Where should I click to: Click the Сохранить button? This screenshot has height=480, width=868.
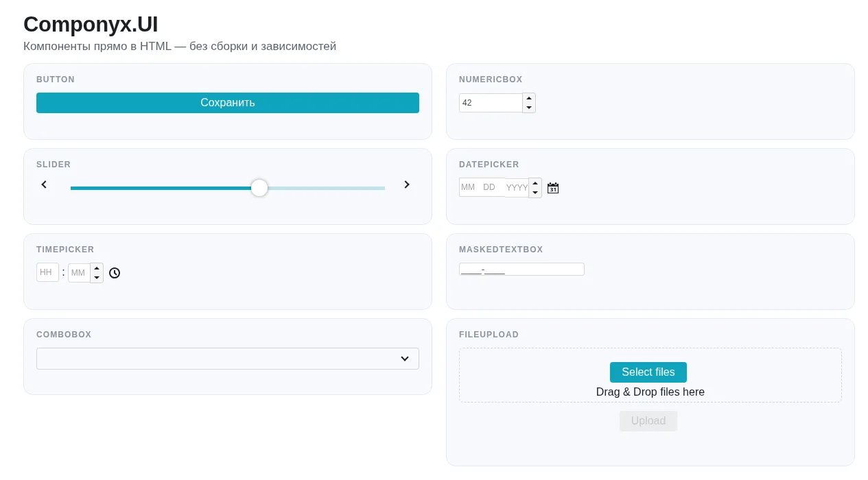[228, 103]
